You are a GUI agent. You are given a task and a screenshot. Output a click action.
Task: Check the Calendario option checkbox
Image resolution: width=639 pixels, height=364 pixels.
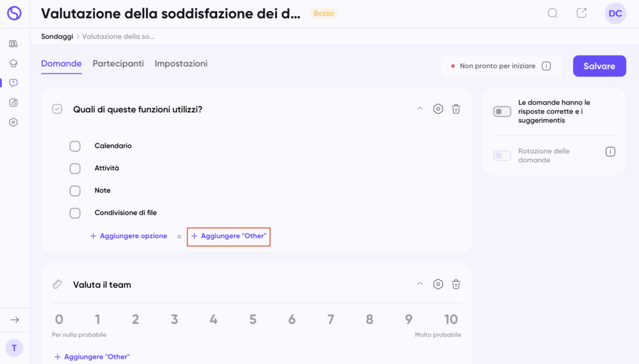[x=75, y=146]
